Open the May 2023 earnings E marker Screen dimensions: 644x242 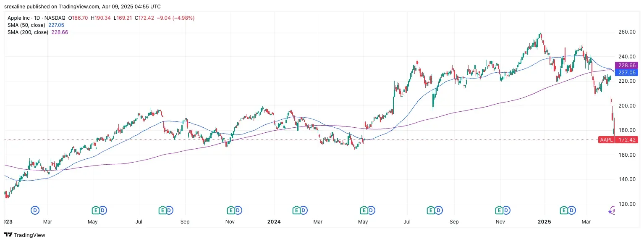(96, 210)
